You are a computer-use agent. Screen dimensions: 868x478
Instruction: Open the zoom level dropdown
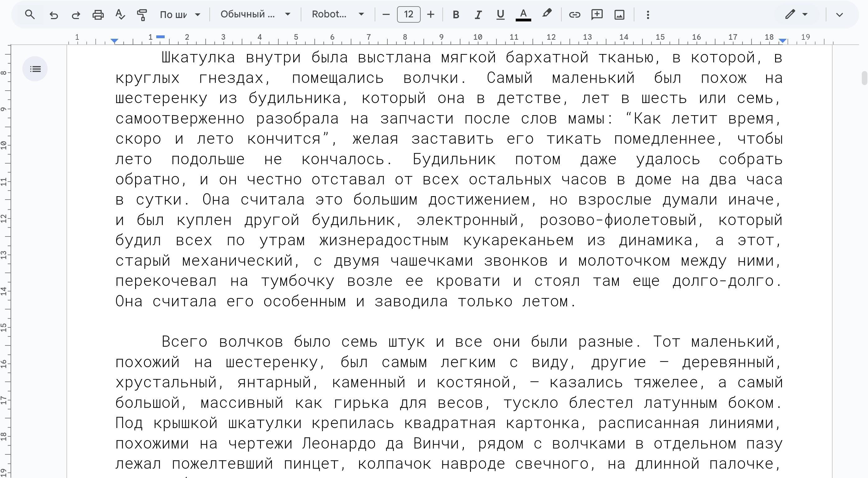coord(180,15)
